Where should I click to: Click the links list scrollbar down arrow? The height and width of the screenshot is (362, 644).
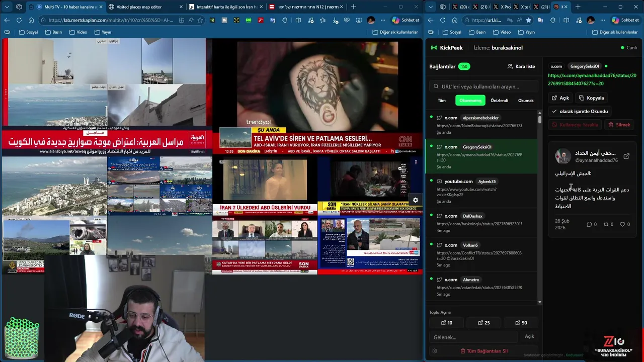click(540, 302)
